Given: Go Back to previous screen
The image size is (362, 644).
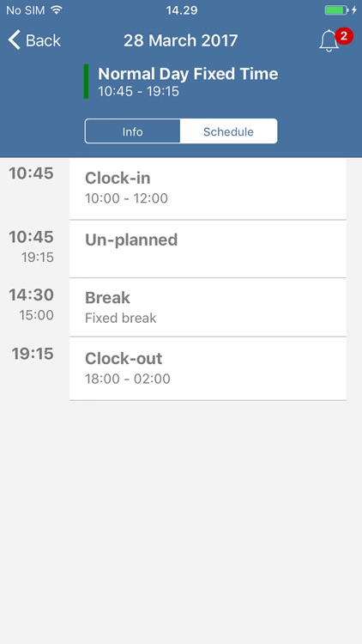Looking at the screenshot, I should point(34,40).
